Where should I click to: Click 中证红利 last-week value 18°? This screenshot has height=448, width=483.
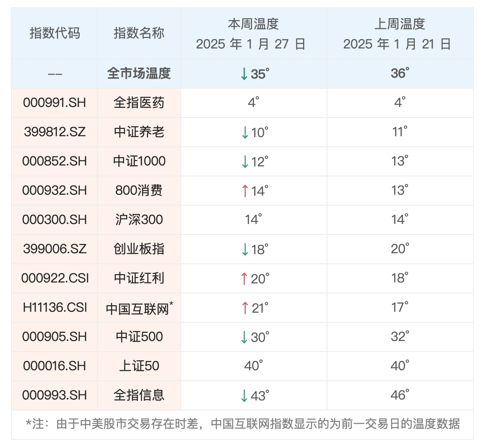[400, 278]
